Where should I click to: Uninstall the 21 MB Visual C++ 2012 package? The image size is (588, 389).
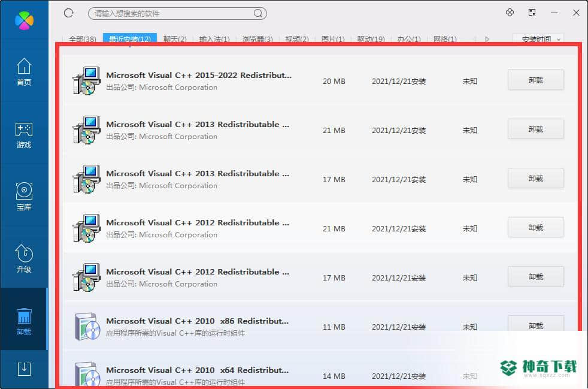(535, 228)
